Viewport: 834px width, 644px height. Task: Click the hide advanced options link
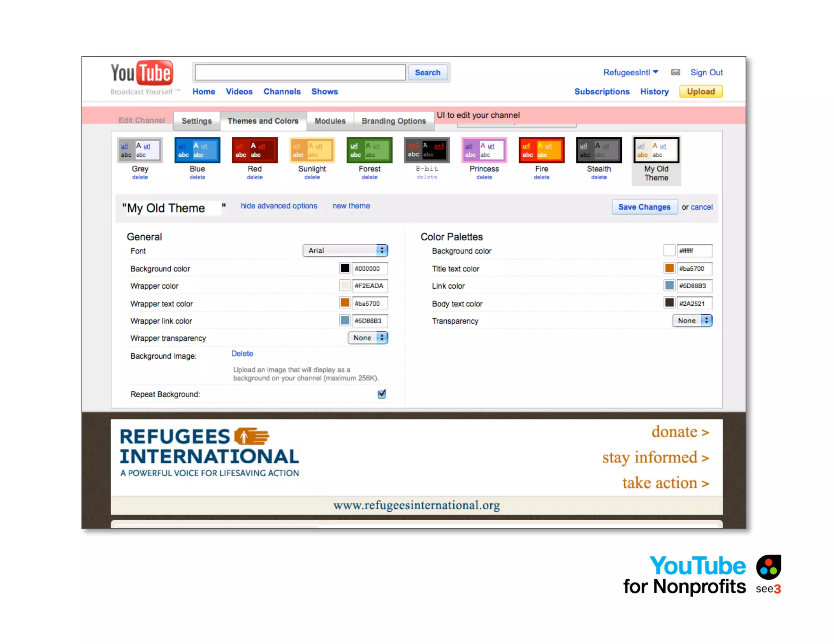point(279,206)
